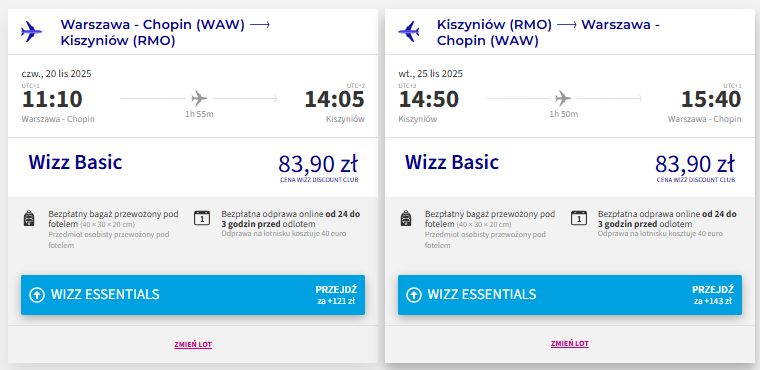Click the 11:10 departure time from Warszawa
This screenshot has height=370, width=760.
(x=52, y=99)
